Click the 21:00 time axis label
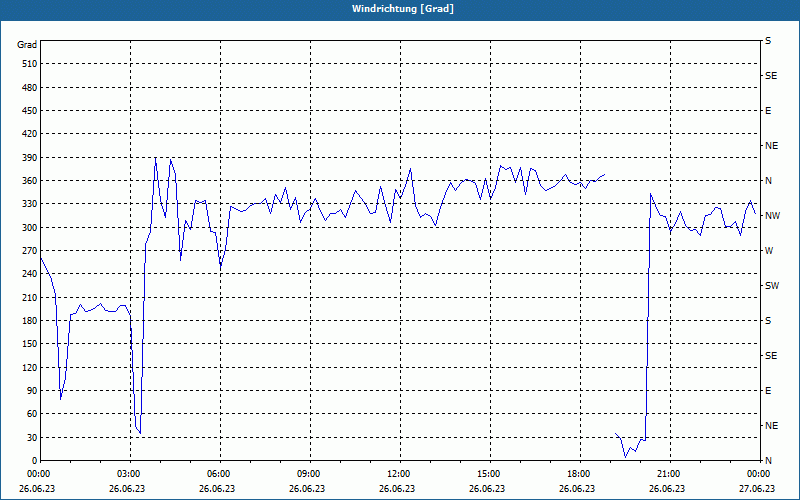This screenshot has height=500, width=800. point(667,474)
